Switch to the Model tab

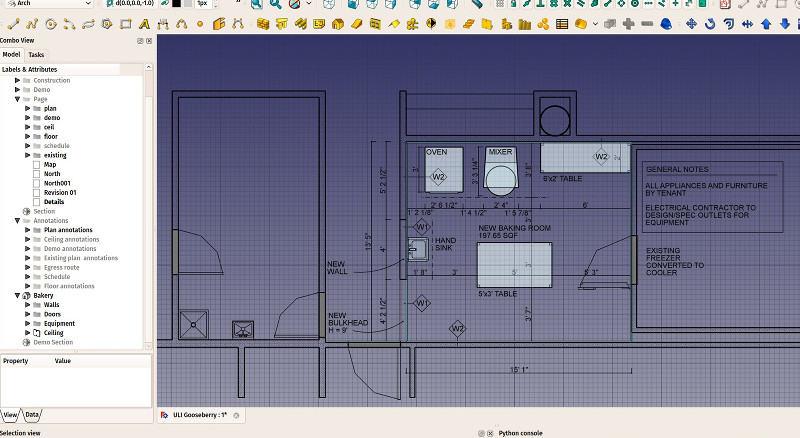click(x=11, y=54)
